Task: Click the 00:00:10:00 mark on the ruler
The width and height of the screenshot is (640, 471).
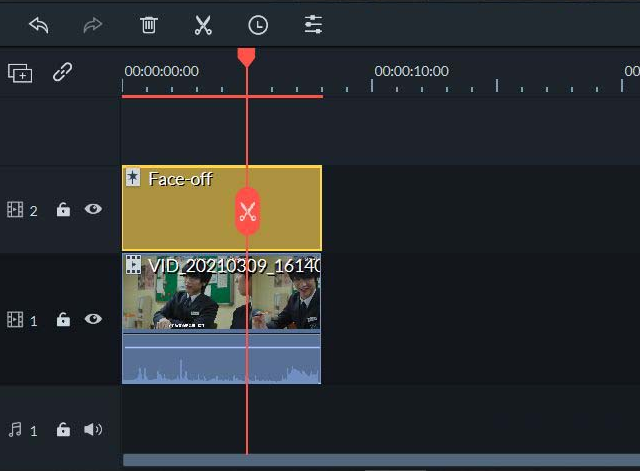Action: (411, 71)
